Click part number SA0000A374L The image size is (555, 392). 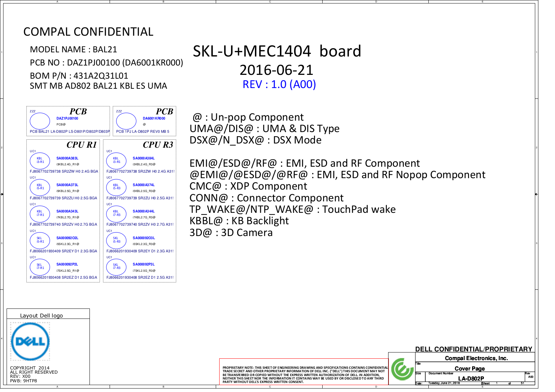coord(144,185)
